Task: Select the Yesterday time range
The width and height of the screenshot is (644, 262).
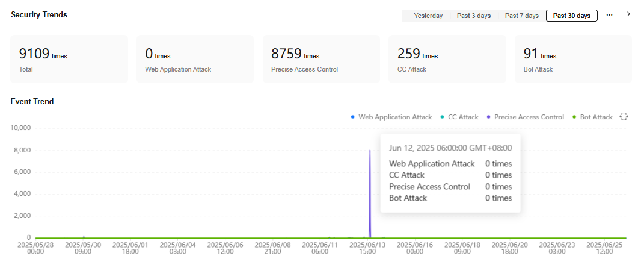Action: [428, 16]
